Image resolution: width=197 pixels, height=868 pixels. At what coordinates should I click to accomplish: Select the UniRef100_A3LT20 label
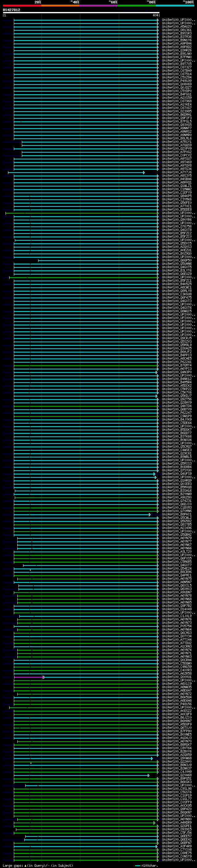tap(177, 551)
